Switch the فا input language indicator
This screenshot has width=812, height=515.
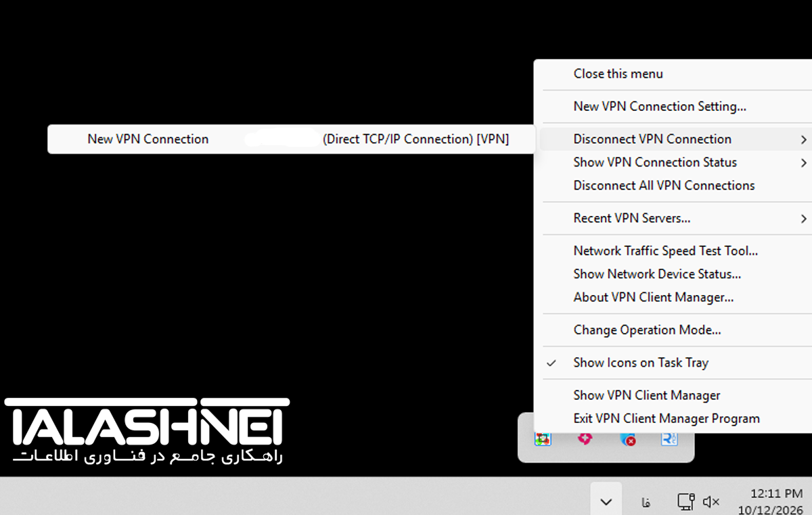click(646, 502)
